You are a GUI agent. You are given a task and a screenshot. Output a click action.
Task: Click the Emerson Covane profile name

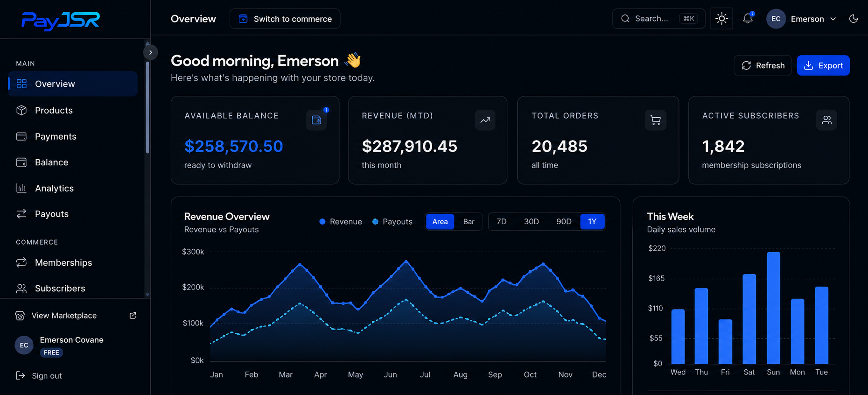coord(71,339)
